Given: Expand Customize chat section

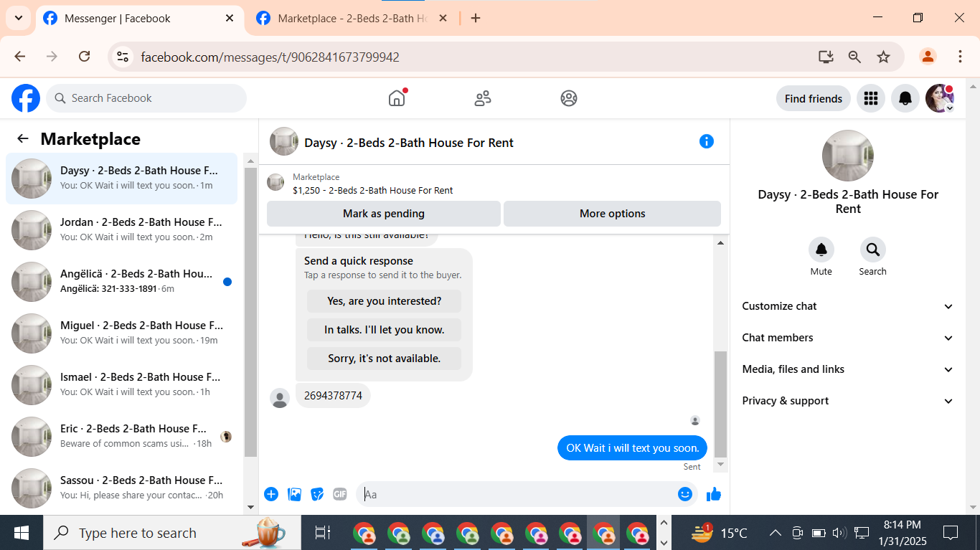Looking at the screenshot, I should click(x=848, y=306).
